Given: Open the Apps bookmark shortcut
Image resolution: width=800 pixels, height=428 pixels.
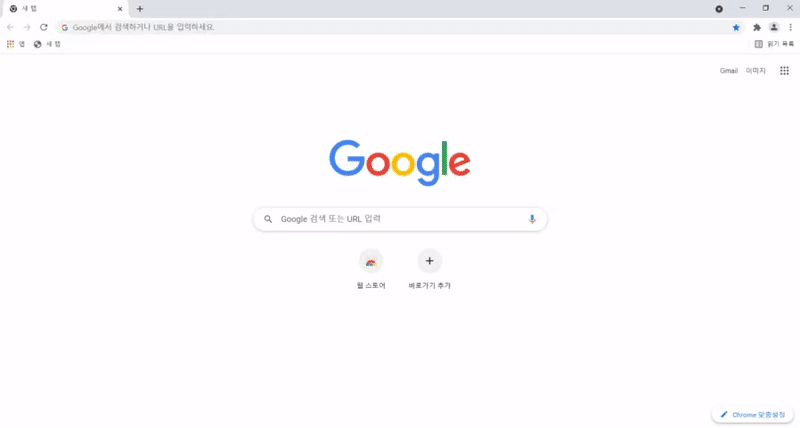Looking at the screenshot, I should click(16, 44).
